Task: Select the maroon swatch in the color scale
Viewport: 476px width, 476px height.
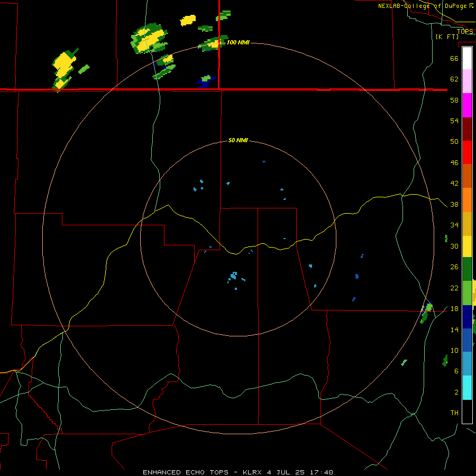Action: pos(467,129)
